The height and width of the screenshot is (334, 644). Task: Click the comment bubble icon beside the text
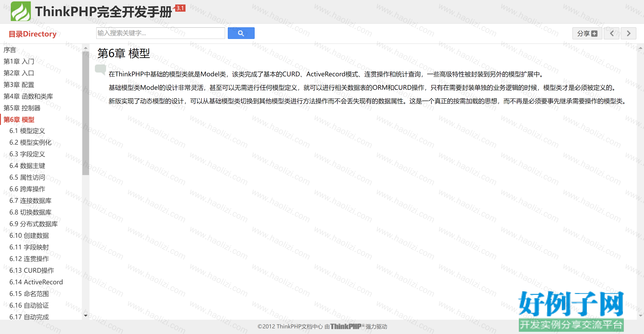pyautogui.click(x=100, y=70)
